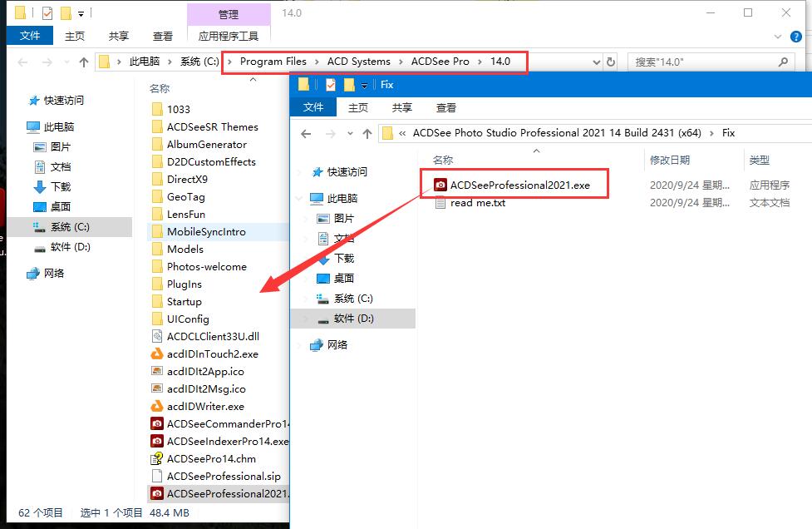812x529 pixels.
Task: Select the D2DCustomEffects folder
Action: [204, 161]
